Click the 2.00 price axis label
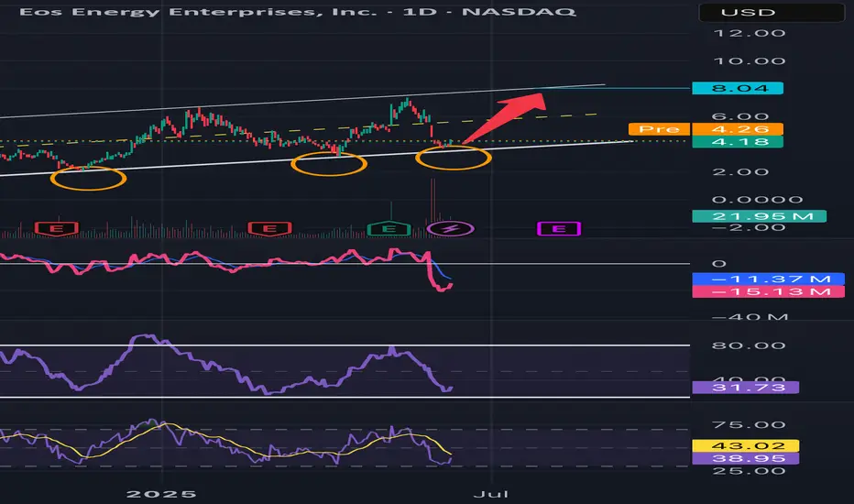This screenshot has width=854, height=504. tap(740, 172)
